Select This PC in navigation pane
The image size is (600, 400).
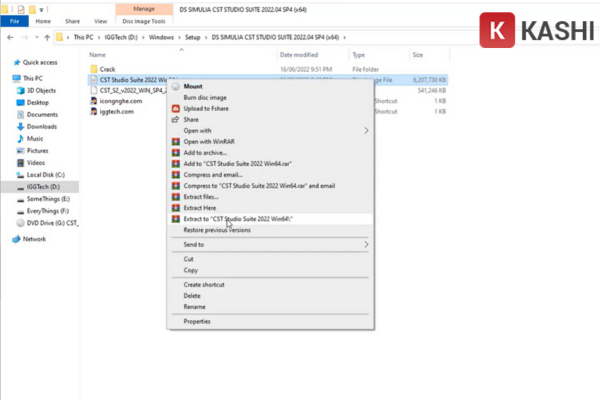pos(33,78)
